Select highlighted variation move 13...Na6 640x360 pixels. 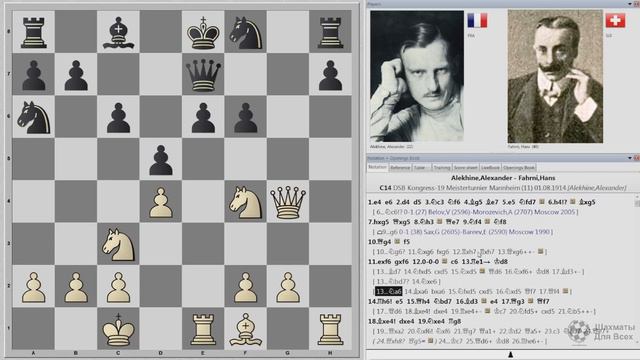click(389, 291)
